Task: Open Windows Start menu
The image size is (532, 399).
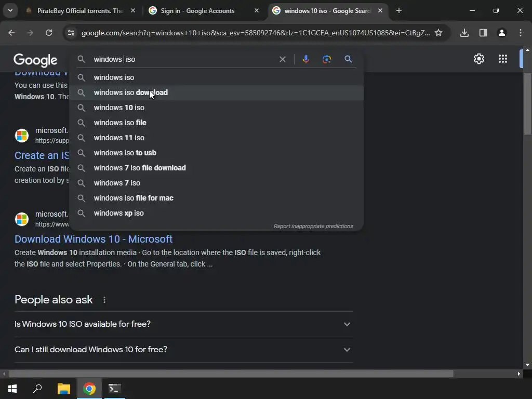Action: (12, 389)
